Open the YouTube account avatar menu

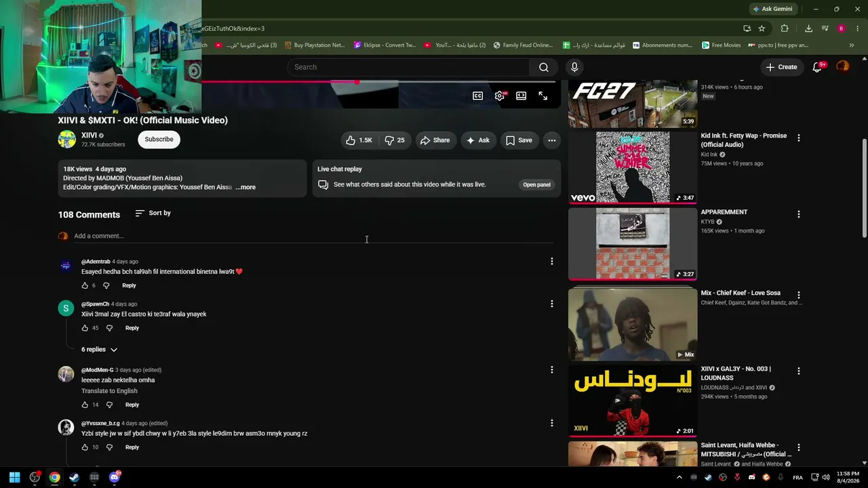coord(842,66)
